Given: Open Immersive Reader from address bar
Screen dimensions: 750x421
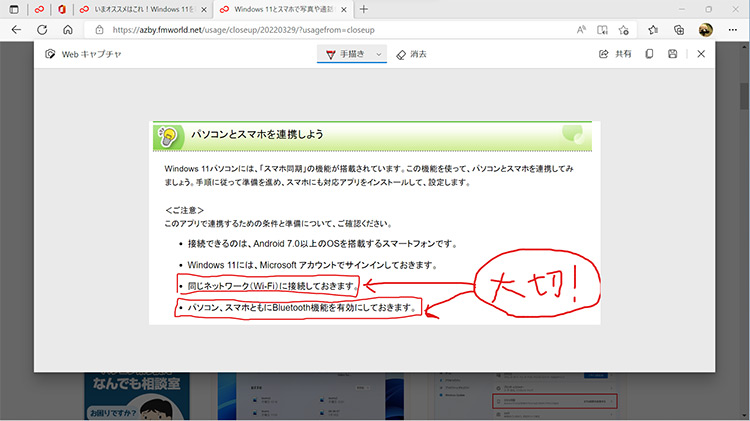Looking at the screenshot, I should point(604,30).
